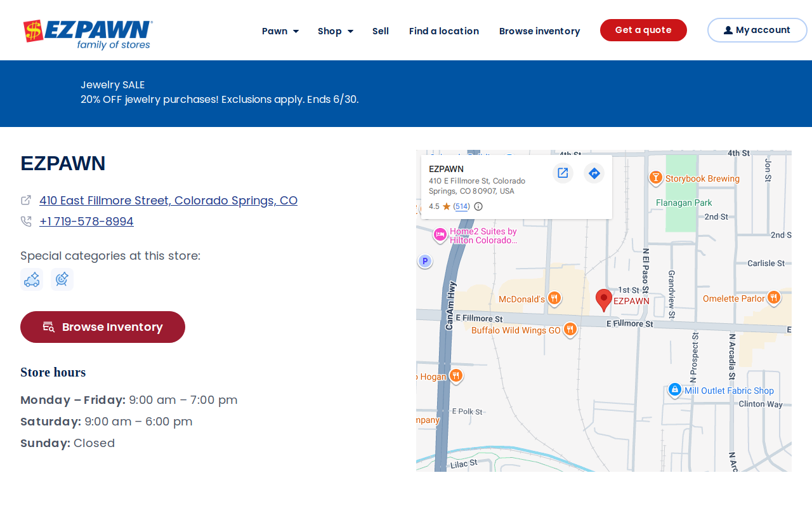Select the vehicle special category icon
Screen dimensions: 812x508
[x=32, y=279]
